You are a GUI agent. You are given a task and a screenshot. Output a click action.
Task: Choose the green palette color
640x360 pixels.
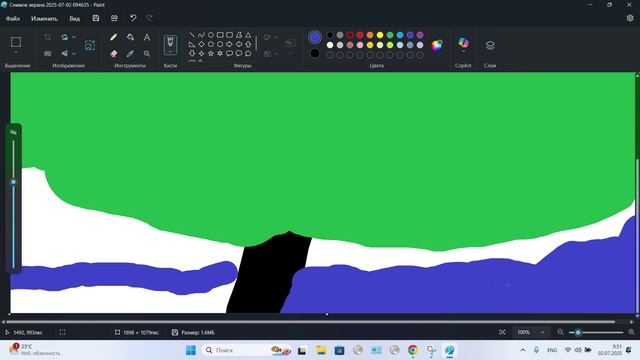pyautogui.click(x=390, y=35)
